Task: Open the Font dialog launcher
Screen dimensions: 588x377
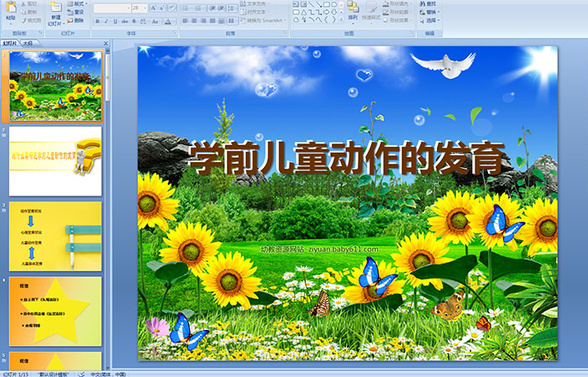Action: coord(175,33)
